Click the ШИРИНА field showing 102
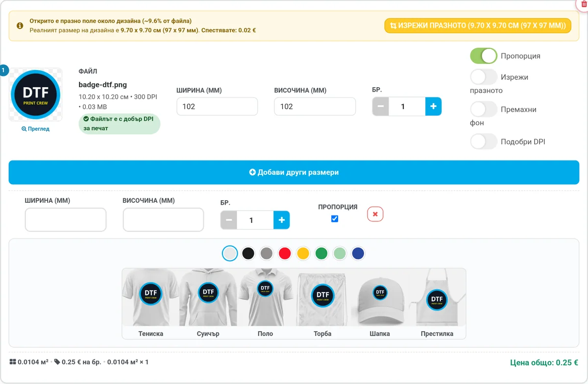Viewport: 588px width, 384px height. (x=217, y=106)
